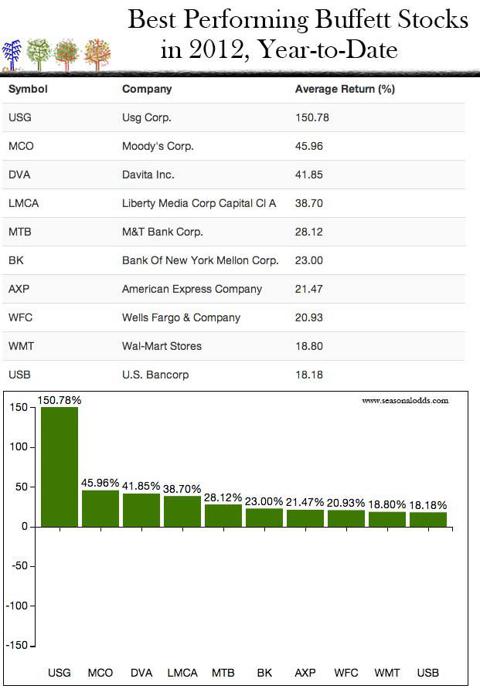This screenshot has height=689, width=480.
Task: Click the orange autumn tree icon
Action: [97, 55]
